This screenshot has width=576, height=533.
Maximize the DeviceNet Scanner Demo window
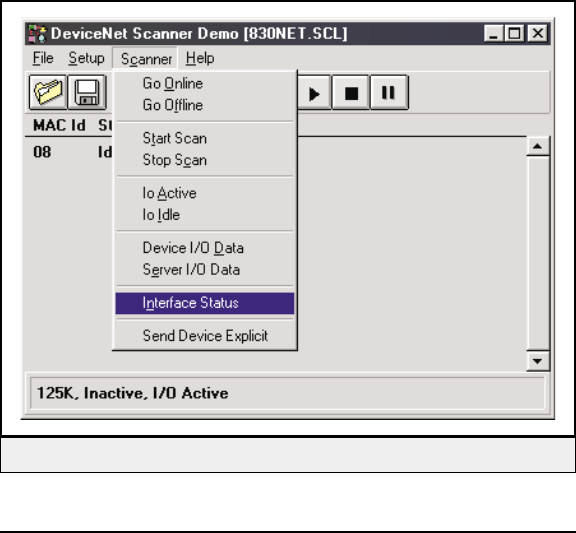pos(515,34)
